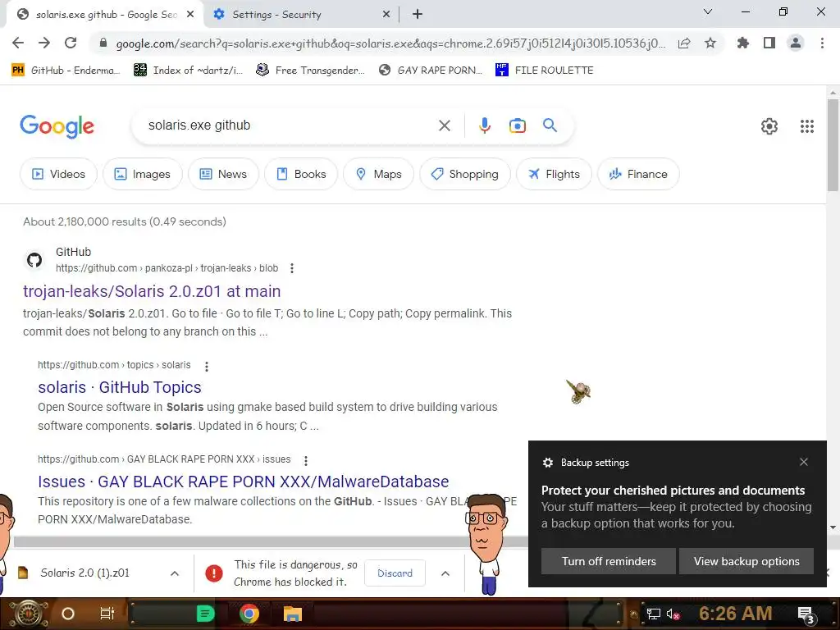Viewport: 840px width, 630px height.
Task: Open Cortana circle on taskbar
Action: [67, 614]
